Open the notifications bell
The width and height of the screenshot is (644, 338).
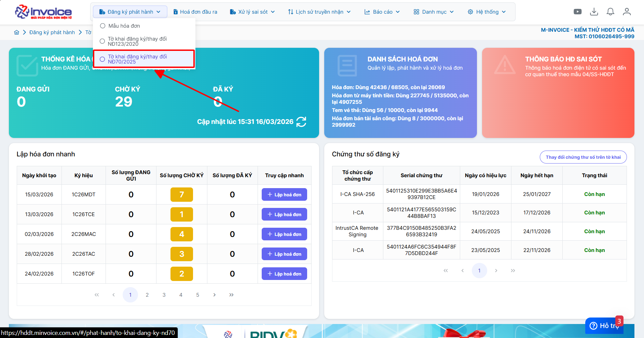coord(610,12)
